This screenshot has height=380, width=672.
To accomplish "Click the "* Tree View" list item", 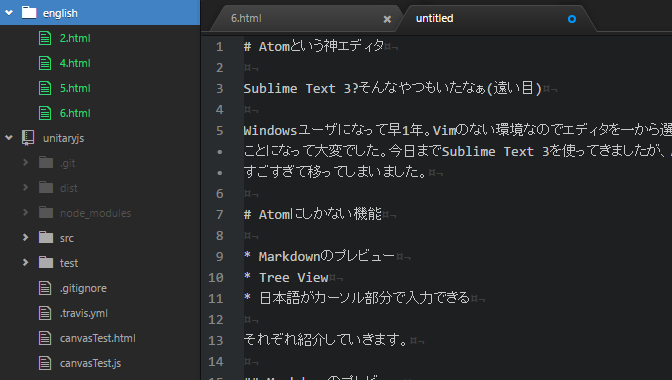I will coord(286,278).
